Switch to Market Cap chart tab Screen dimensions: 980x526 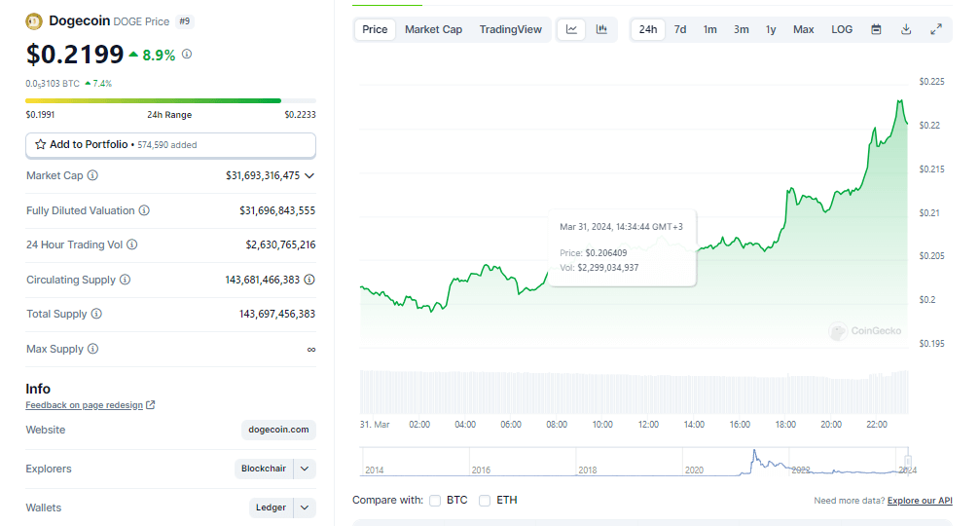point(433,29)
